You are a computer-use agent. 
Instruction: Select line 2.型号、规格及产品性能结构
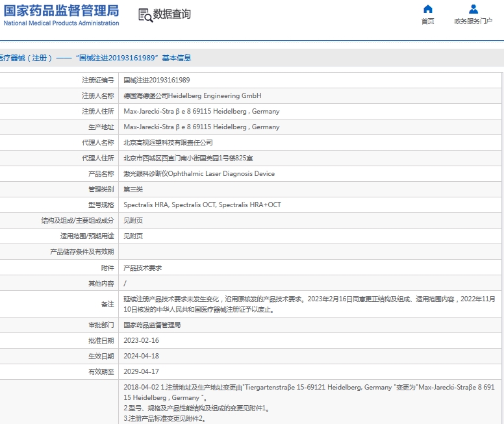tap(196, 408)
